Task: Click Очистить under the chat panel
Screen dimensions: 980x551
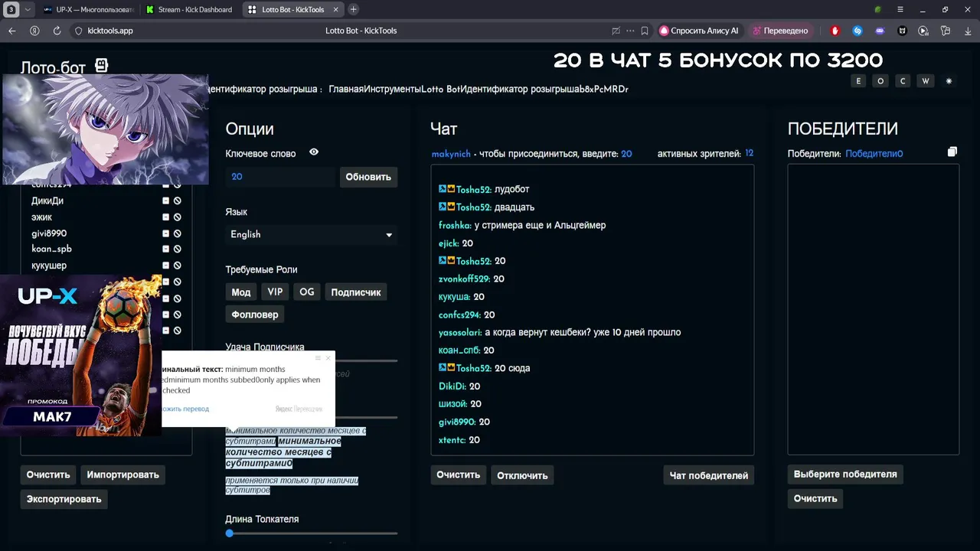Action: [459, 474]
